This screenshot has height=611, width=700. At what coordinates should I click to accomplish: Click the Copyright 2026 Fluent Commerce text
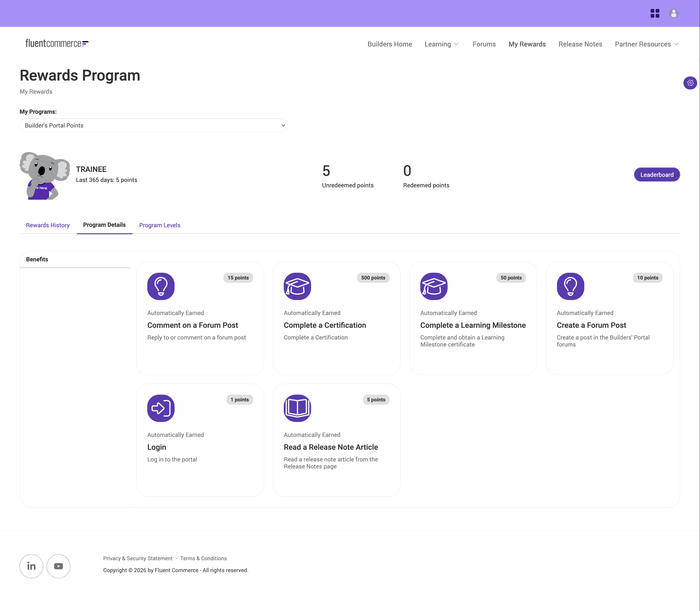pyautogui.click(x=176, y=570)
